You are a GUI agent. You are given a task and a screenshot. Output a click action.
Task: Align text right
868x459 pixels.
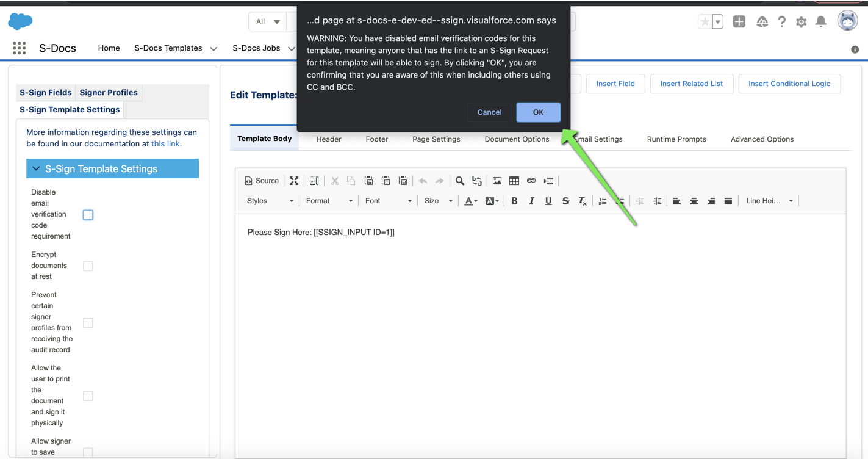(x=711, y=201)
